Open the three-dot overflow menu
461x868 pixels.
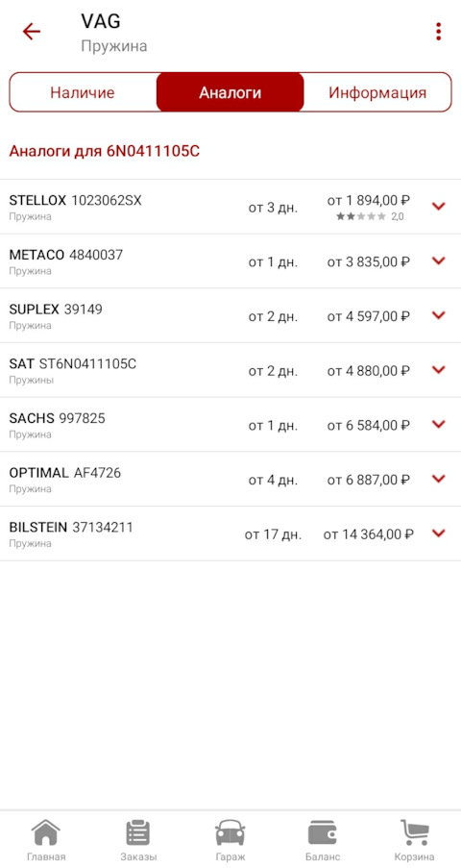pos(438,32)
